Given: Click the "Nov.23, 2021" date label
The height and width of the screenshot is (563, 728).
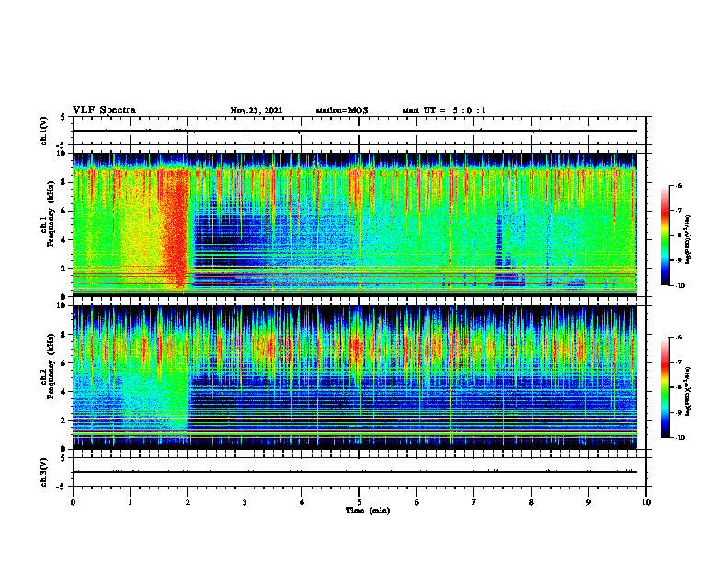Looking at the screenshot, I should 256,110.
